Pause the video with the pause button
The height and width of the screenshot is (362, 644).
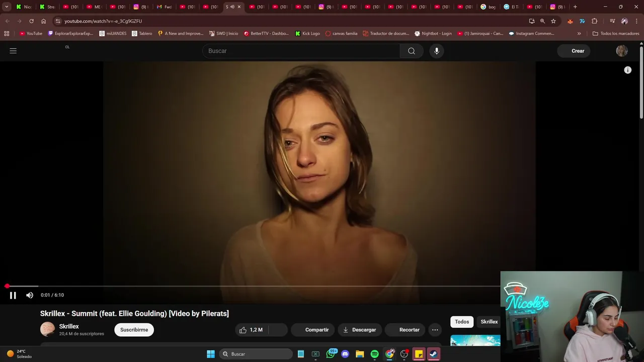tap(13, 295)
